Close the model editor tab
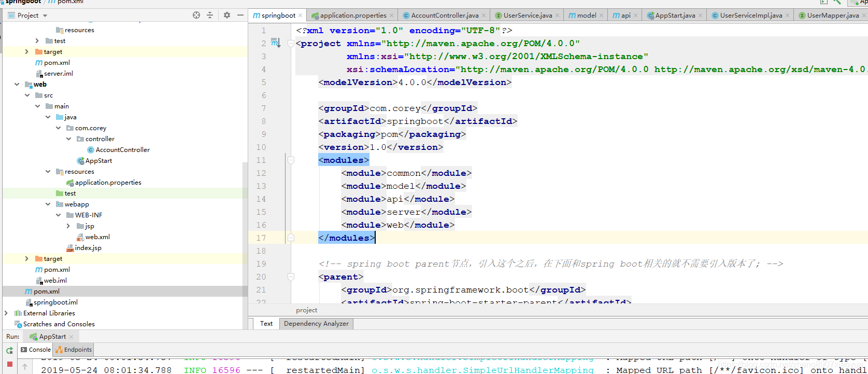Image resolution: width=868 pixels, height=374 pixels. coord(601,16)
